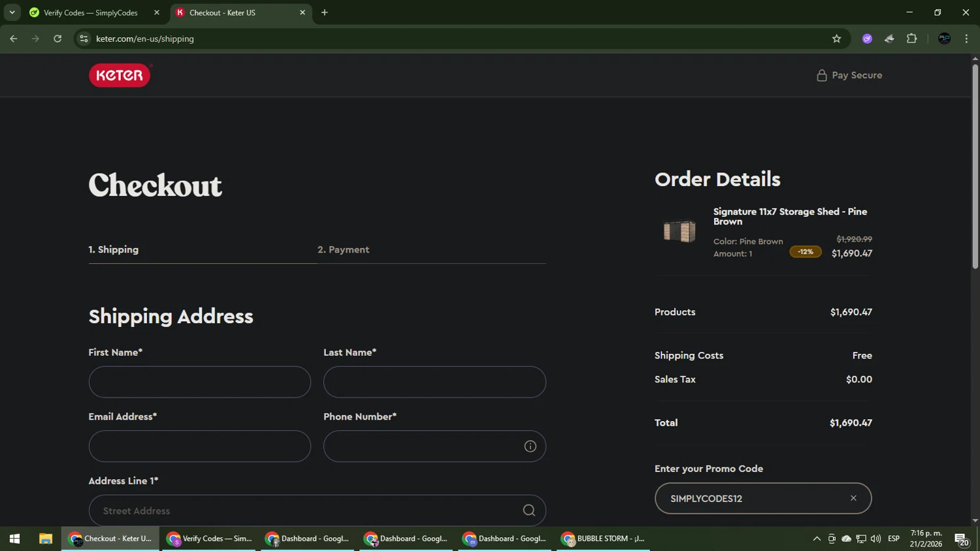Open the Chrome profile avatar

click(944, 39)
